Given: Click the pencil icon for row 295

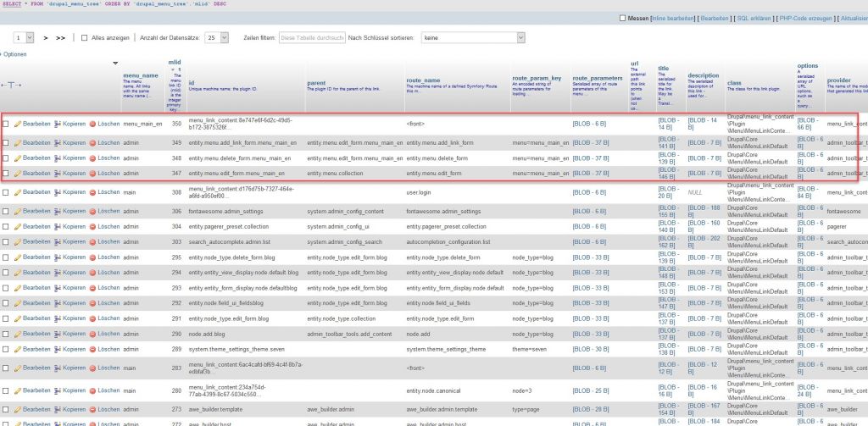Looking at the screenshot, I should [18, 257].
